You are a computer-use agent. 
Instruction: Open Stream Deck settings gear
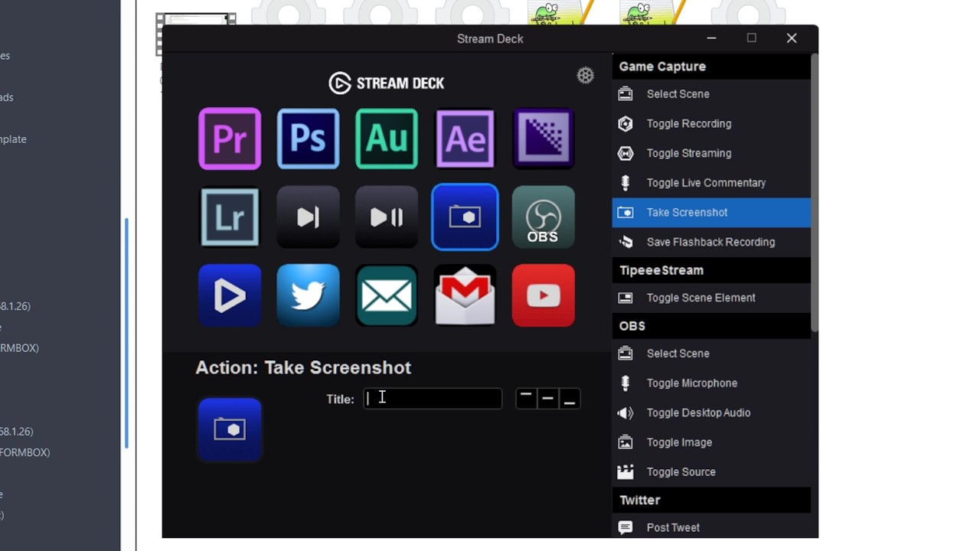click(x=585, y=75)
